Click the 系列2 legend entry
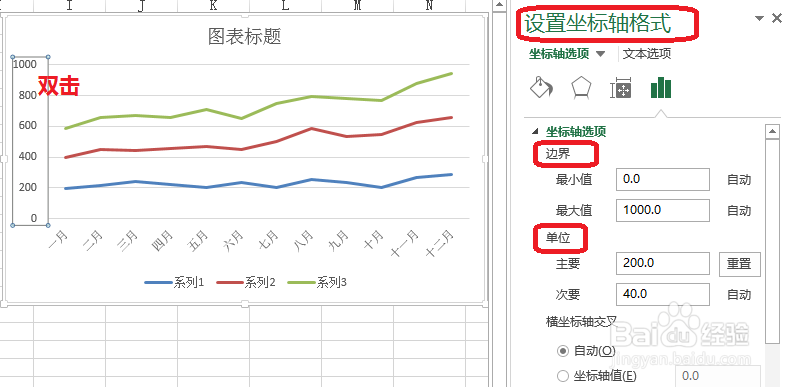Image resolution: width=795 pixels, height=387 pixels. pyautogui.click(x=246, y=283)
